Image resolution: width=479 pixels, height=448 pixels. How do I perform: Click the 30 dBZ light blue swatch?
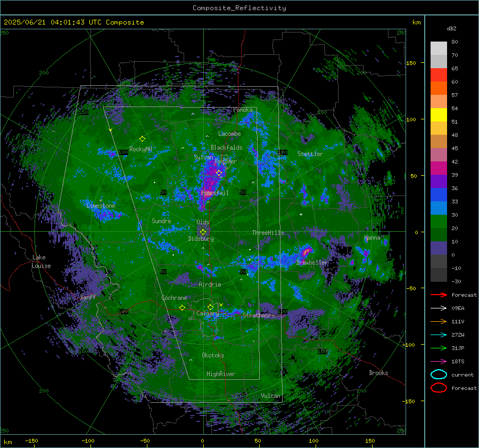pos(439,208)
